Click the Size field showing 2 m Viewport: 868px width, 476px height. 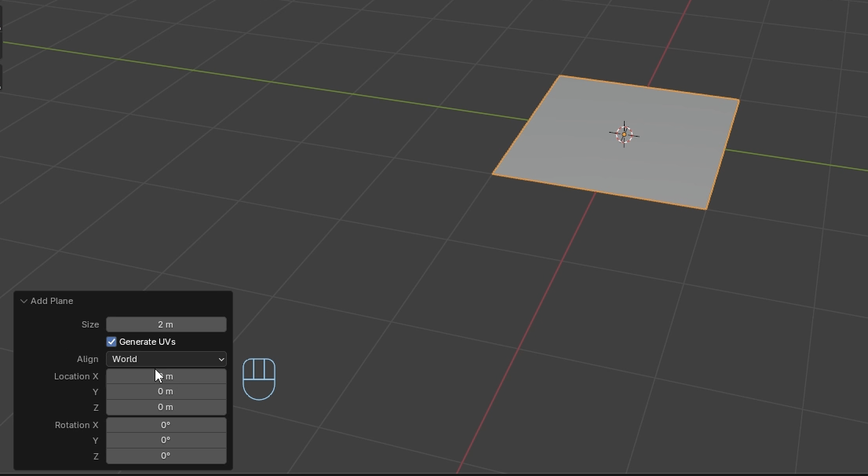pos(166,324)
